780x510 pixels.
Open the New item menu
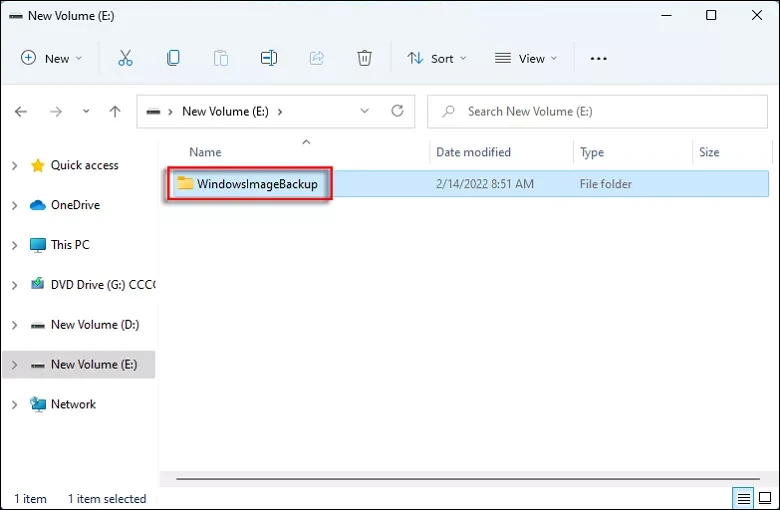51,59
